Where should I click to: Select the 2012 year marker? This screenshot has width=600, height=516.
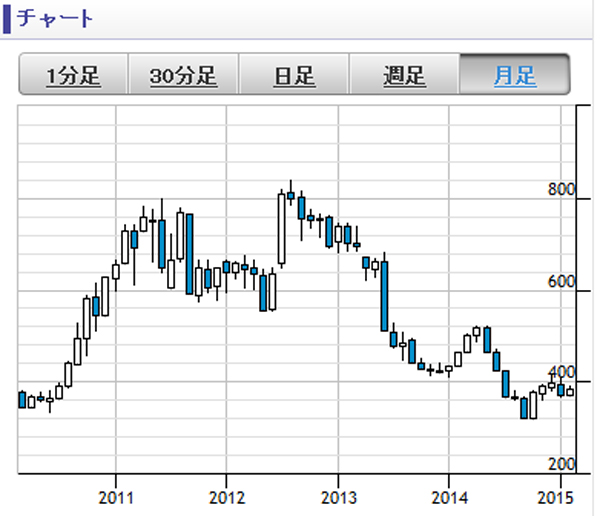(x=228, y=497)
